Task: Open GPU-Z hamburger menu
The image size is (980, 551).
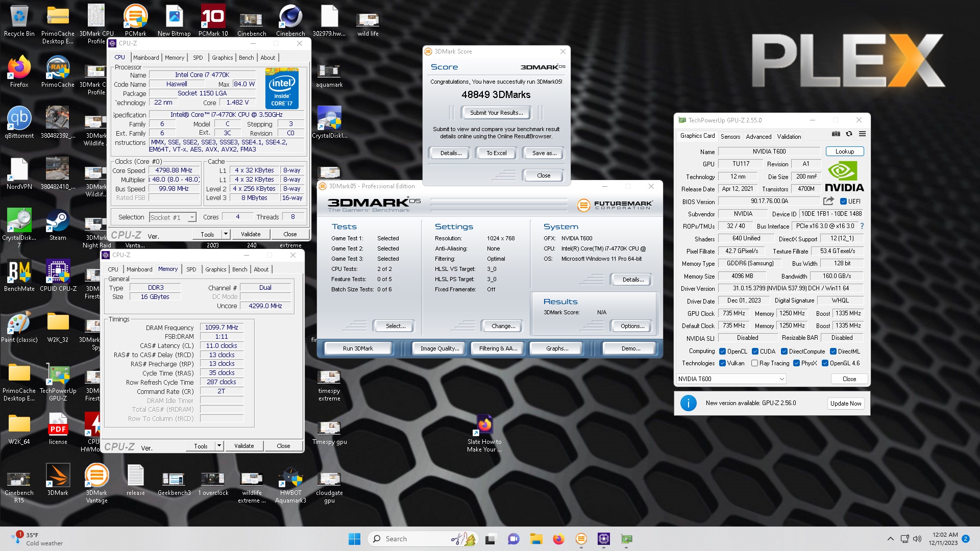Action: click(x=862, y=134)
